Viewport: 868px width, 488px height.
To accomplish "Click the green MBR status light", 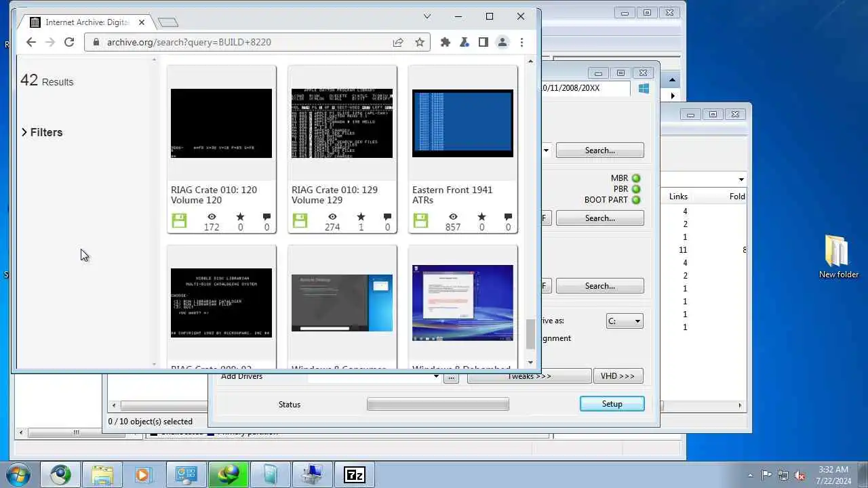I will point(636,178).
